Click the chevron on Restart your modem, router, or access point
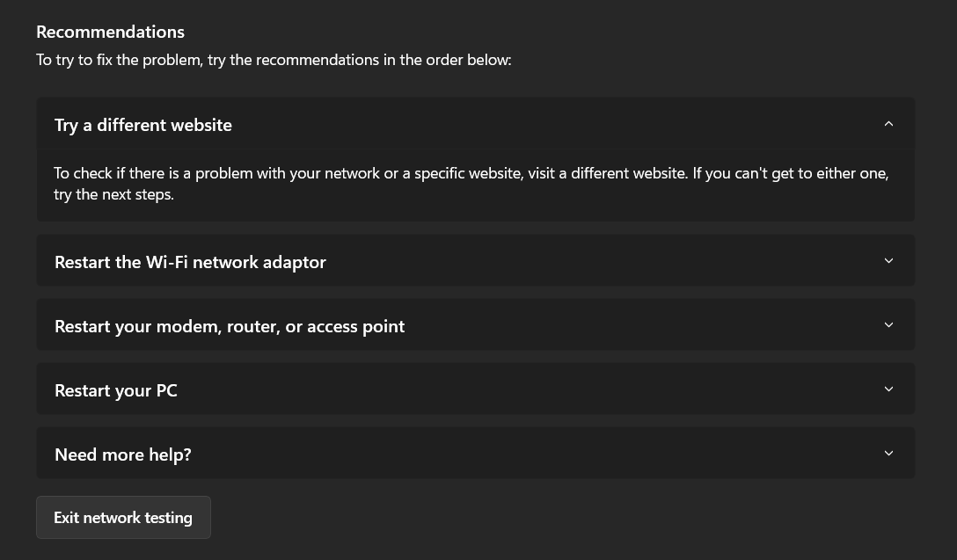 point(888,324)
